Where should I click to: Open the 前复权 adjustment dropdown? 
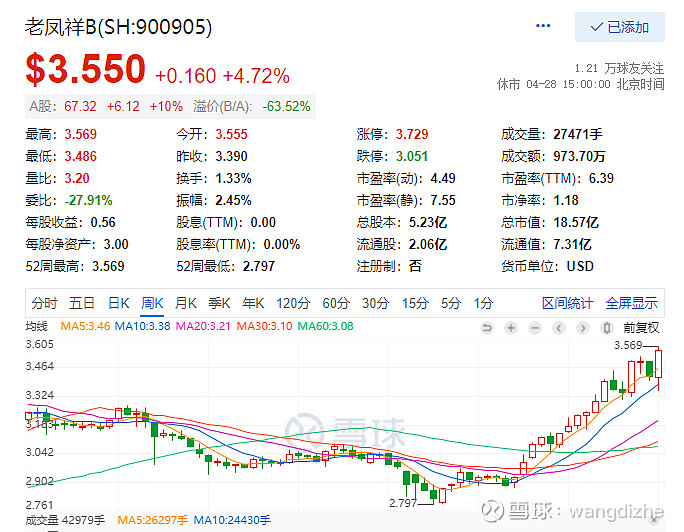[641, 327]
